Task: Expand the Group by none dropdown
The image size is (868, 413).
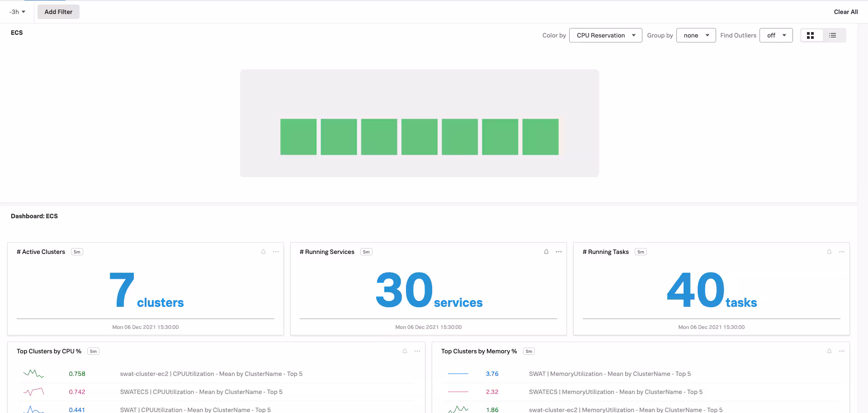Action: pos(696,35)
